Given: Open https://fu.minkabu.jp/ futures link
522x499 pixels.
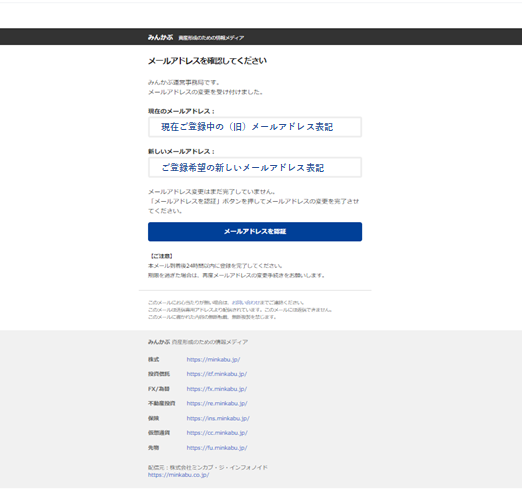Looking at the screenshot, I should (x=217, y=448).
